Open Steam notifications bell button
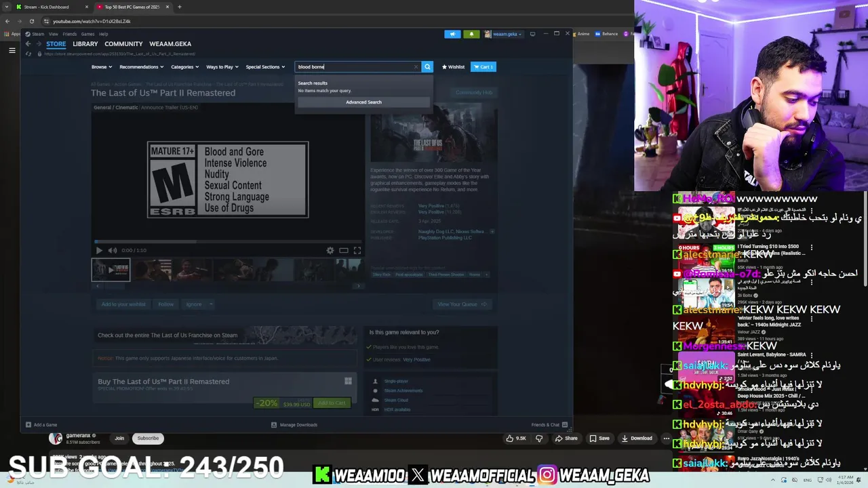 pos(471,34)
